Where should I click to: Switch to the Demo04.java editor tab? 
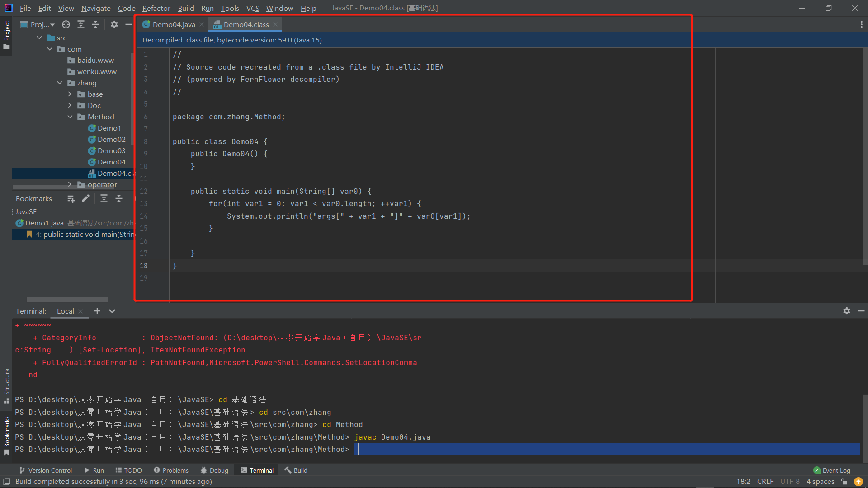[x=173, y=24]
